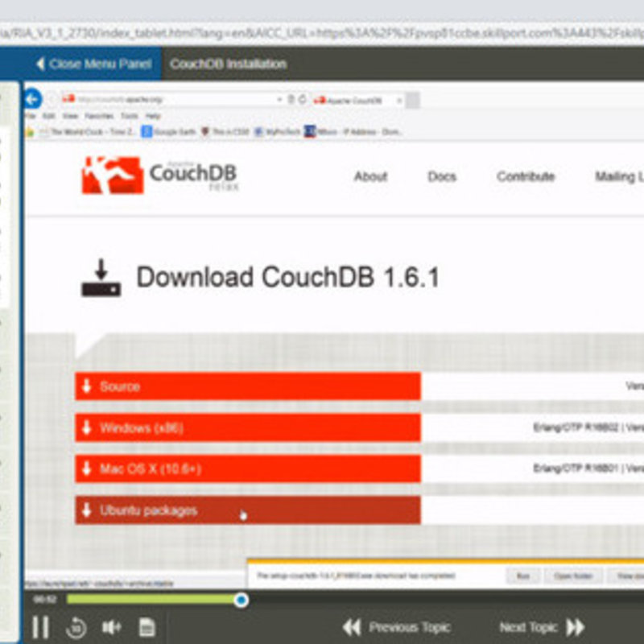Click the green video progress bar
Image resolution: width=644 pixels, height=644 pixels.
click(x=152, y=600)
